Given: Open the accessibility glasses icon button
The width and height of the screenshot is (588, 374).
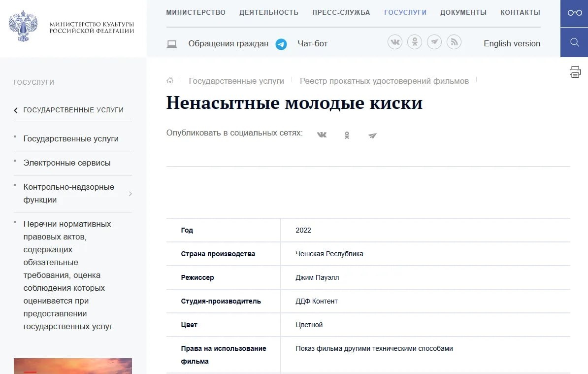Looking at the screenshot, I should (574, 13).
